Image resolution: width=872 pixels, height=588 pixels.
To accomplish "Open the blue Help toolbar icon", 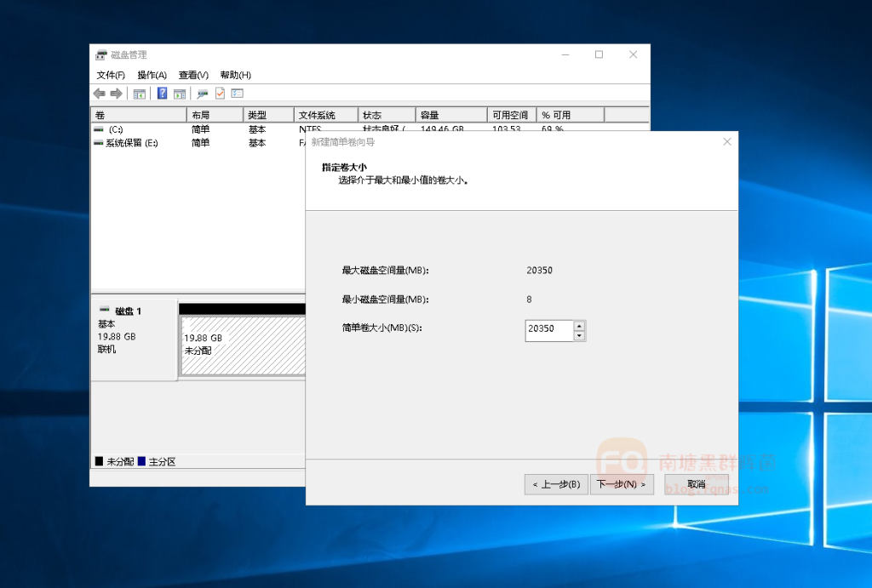I will [x=162, y=94].
